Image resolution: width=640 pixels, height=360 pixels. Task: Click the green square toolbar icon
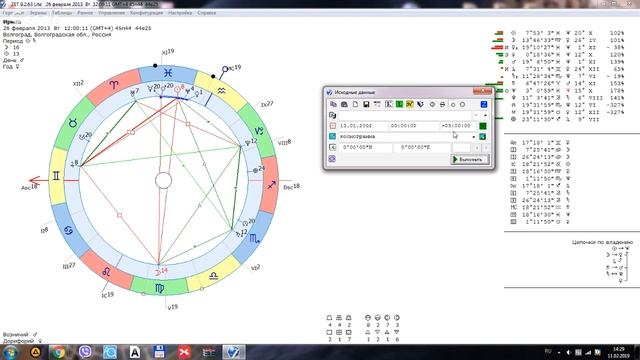[399, 104]
